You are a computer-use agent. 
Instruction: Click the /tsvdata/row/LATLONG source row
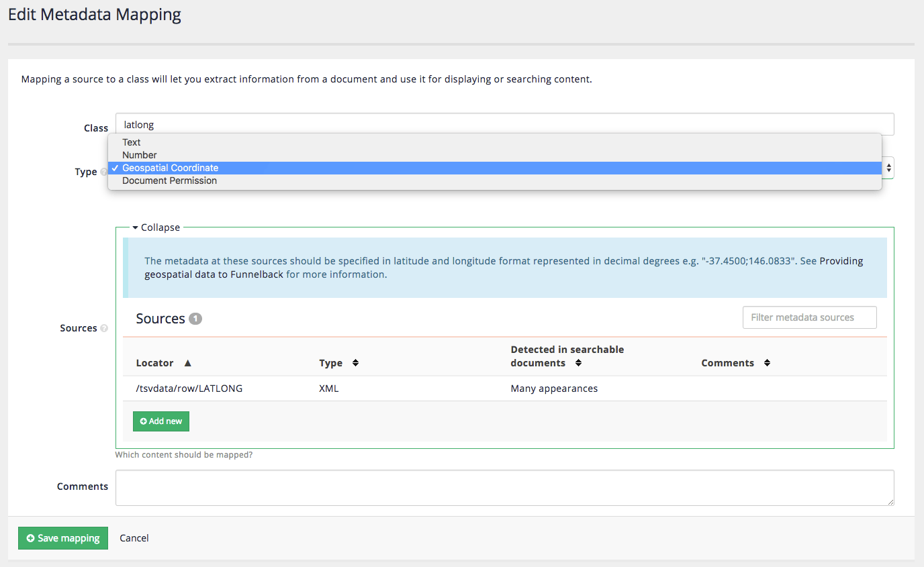pyautogui.click(x=189, y=389)
